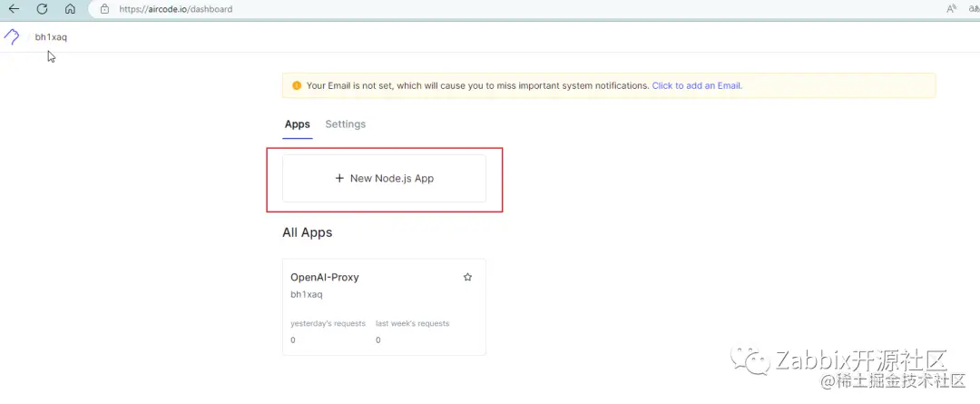This screenshot has width=980, height=404.
Task: Click the email-not-set notification text
Action: pyautogui.click(x=478, y=85)
